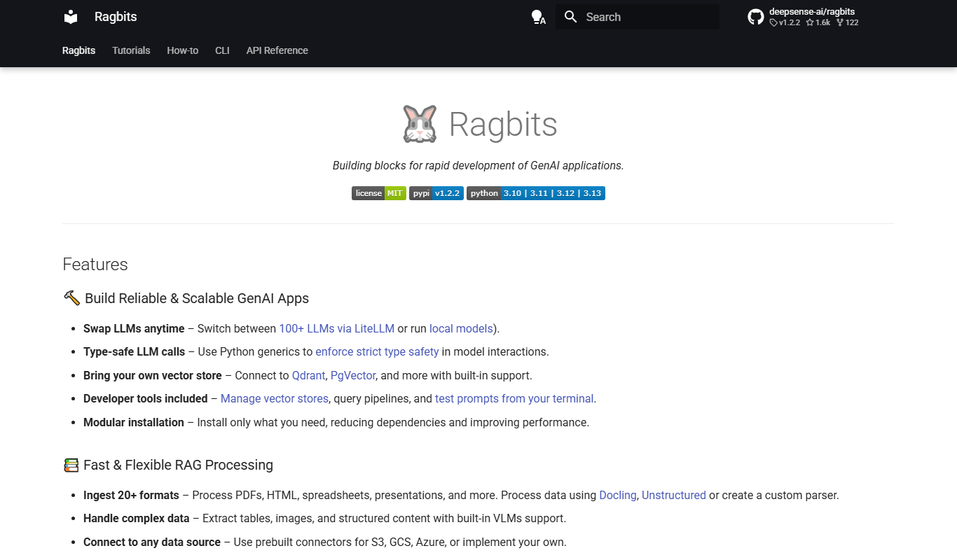Click the Ragbits site title in header
The width and height of the screenshot is (957, 560).
116,17
